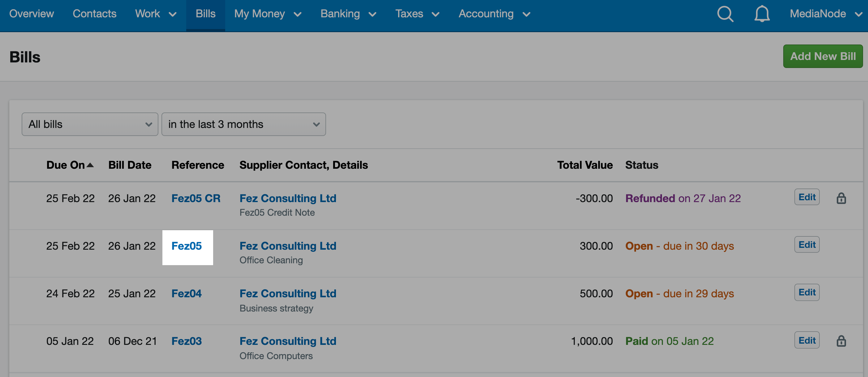Click 'Paid on 05 Jan 22' status

[x=669, y=341]
